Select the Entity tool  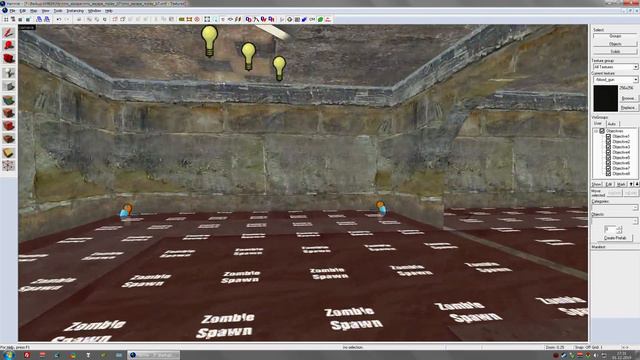[x=9, y=73]
